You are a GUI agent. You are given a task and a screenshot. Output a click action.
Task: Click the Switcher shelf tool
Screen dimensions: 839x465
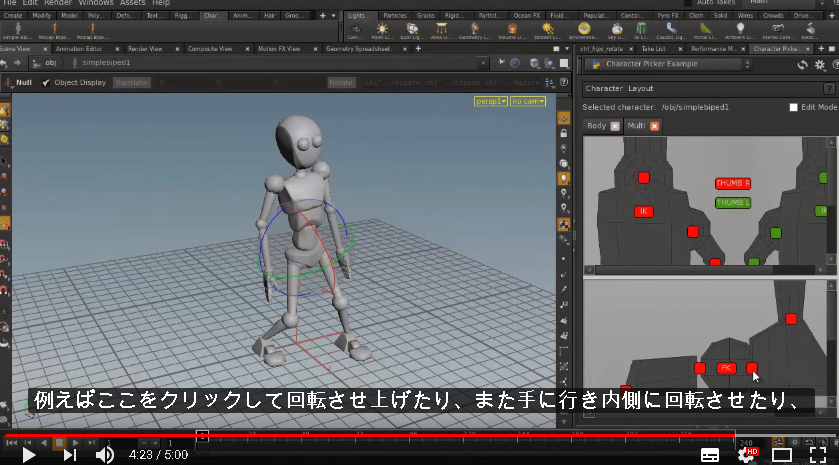tap(810, 32)
